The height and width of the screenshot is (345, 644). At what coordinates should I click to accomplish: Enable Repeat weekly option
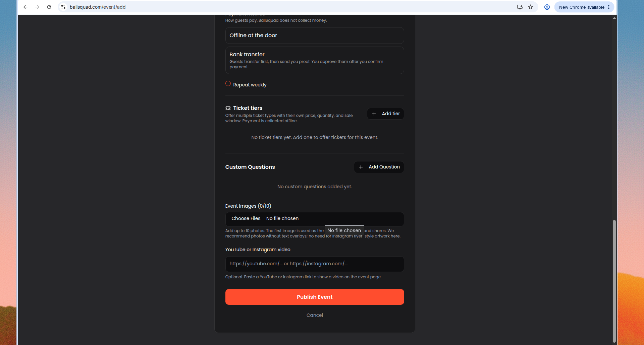click(x=228, y=84)
